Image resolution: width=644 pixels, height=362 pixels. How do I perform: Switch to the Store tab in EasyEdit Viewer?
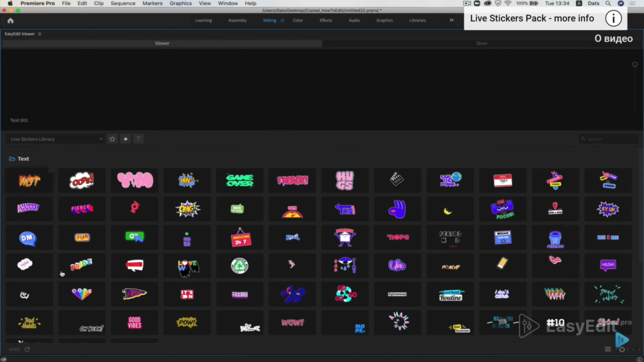pos(482,43)
